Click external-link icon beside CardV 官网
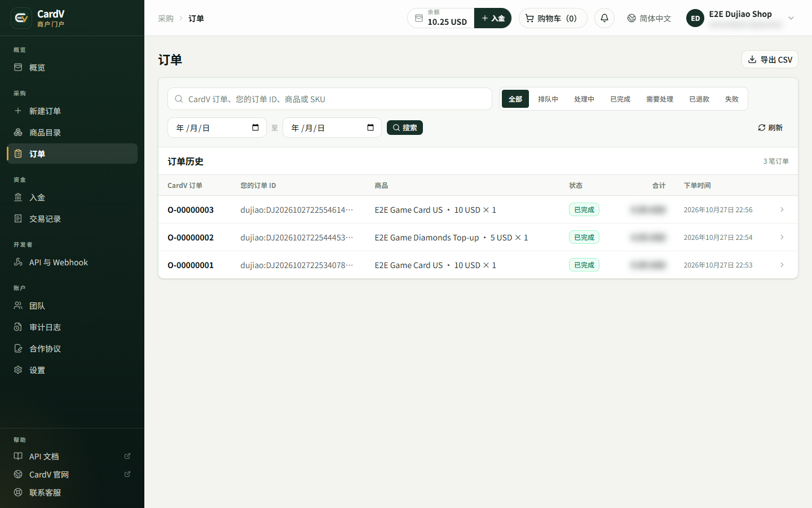This screenshot has width=812, height=508. (x=127, y=474)
